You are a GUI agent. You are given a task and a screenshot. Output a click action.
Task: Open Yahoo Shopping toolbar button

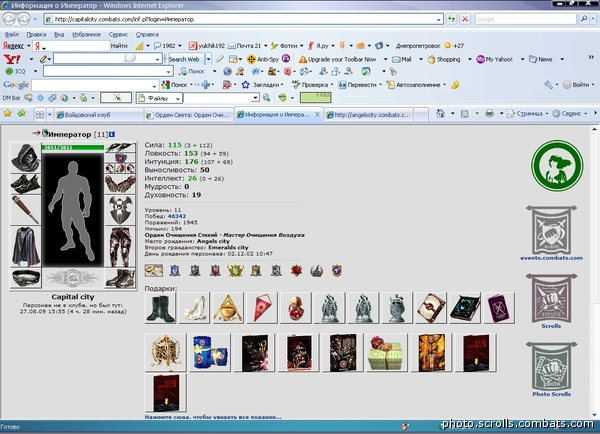[444, 59]
